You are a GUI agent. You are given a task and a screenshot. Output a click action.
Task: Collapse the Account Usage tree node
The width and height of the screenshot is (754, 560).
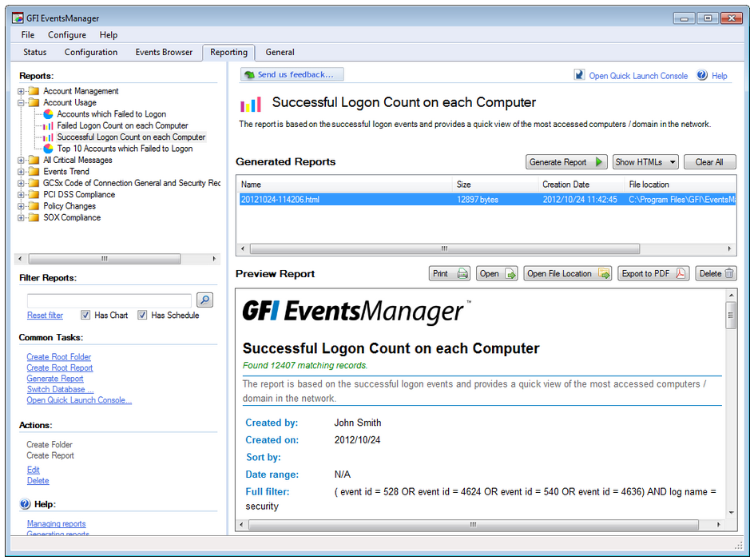pos(21,102)
